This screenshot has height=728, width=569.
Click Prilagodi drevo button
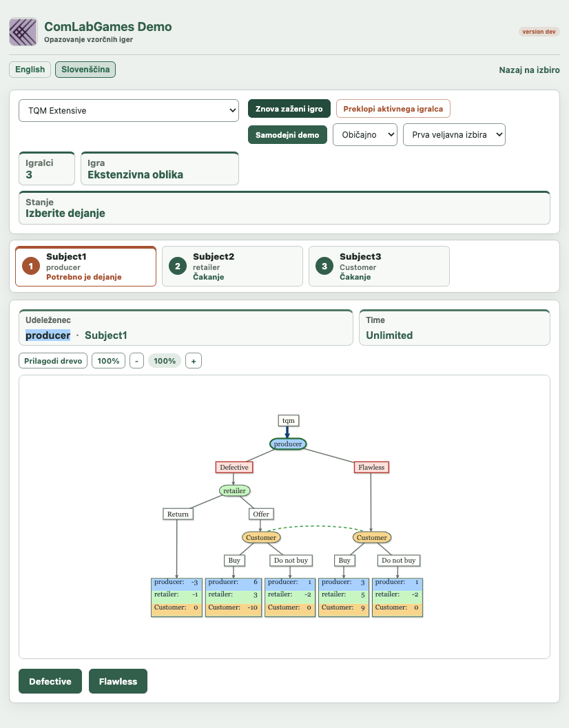pyautogui.click(x=53, y=361)
